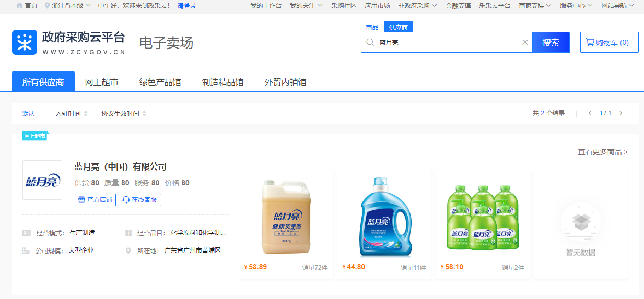The image size is (644, 299).
Task: Click the 查看店铺 button
Action: (95, 199)
